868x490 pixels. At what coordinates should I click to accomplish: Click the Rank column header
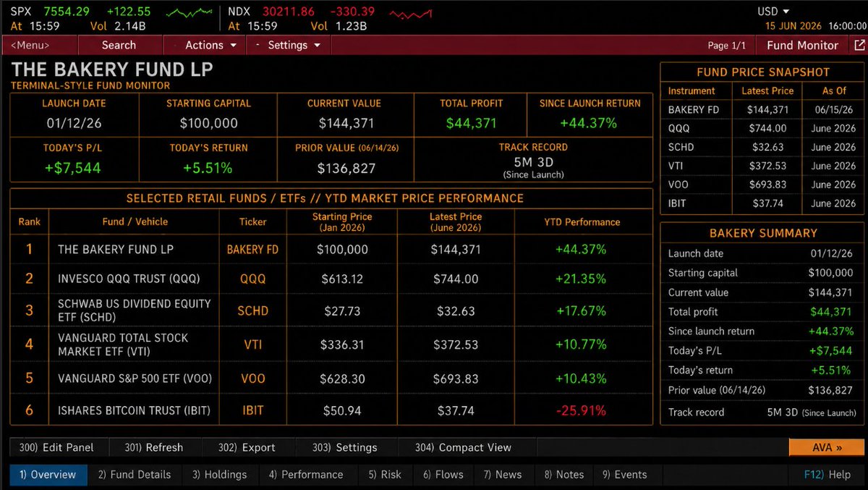pos(30,221)
